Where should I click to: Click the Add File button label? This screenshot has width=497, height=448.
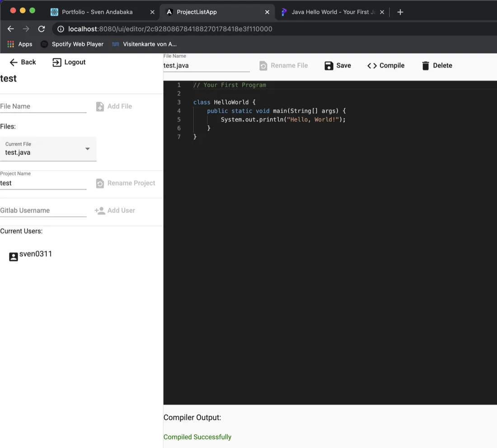coord(119,107)
